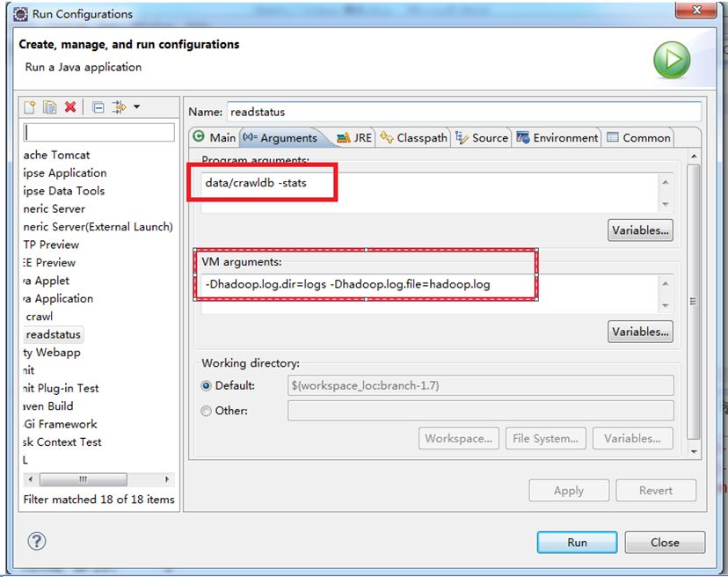Switch to the Source tab
This screenshot has height=577, width=728.
pos(482,137)
